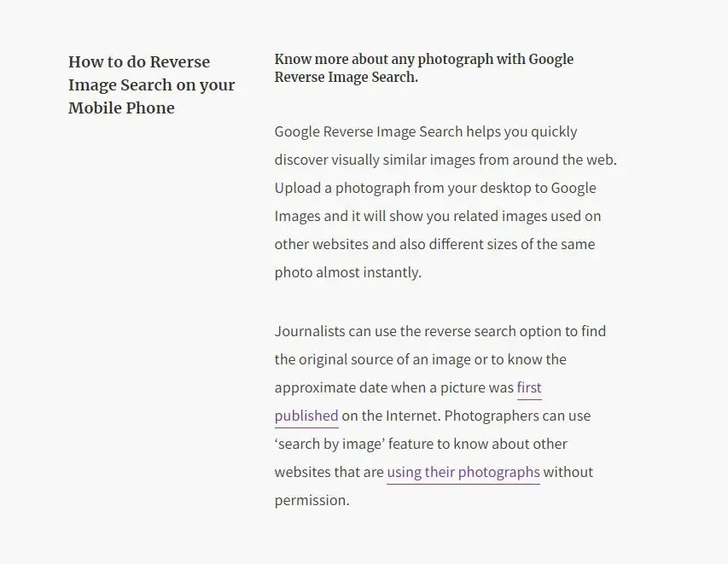Viewport: 728px width, 564px height.
Task: Click the word 'published' in the link
Action: (x=306, y=416)
